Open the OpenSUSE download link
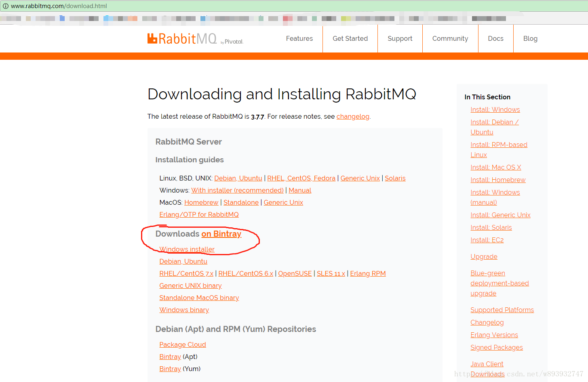The image size is (588, 382). 295,273
